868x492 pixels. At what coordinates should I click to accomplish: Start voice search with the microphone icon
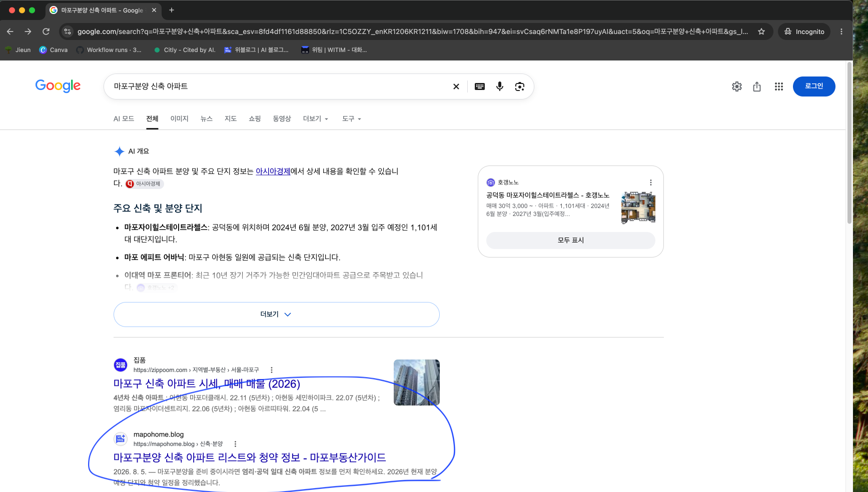(500, 86)
